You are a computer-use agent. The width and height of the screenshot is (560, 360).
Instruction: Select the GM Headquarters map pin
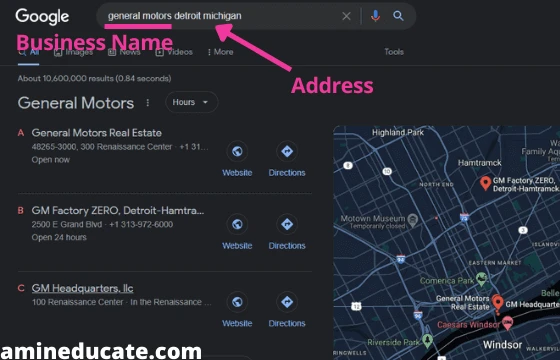(x=498, y=303)
